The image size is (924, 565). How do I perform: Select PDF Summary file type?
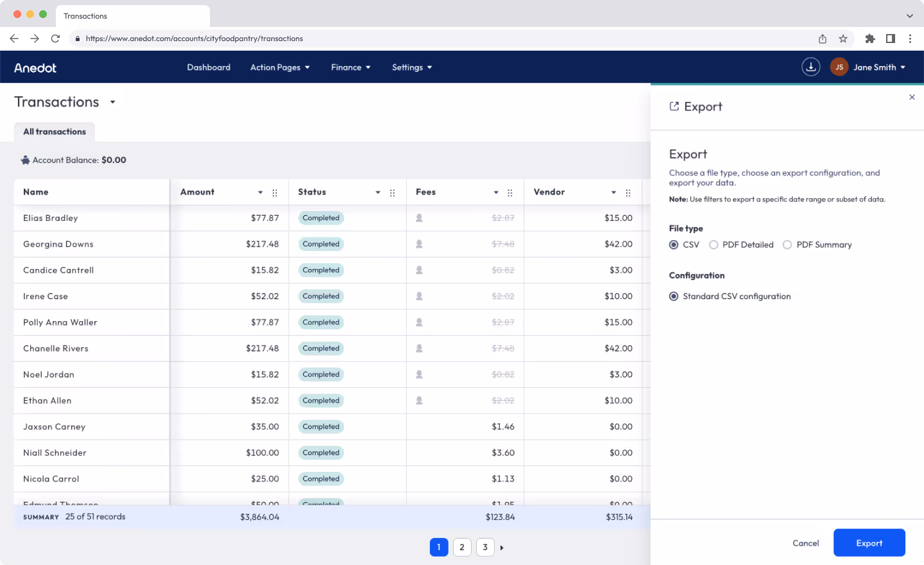[787, 245]
